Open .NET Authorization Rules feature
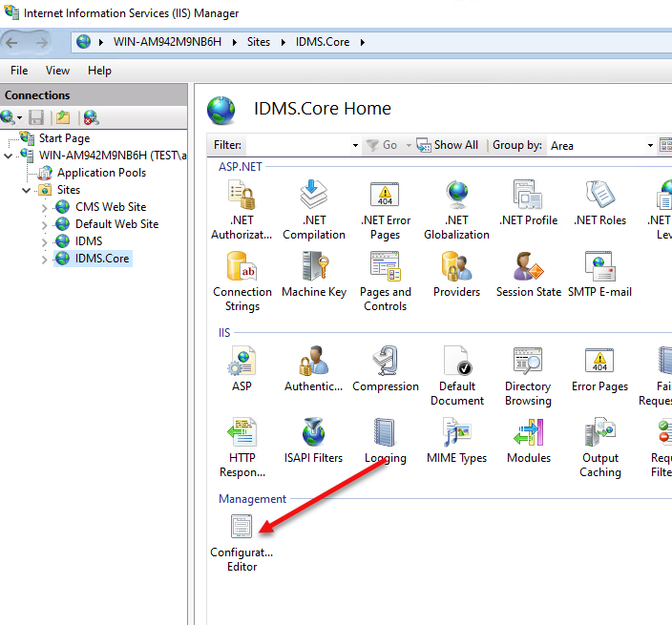This screenshot has width=672, height=625. [x=241, y=209]
